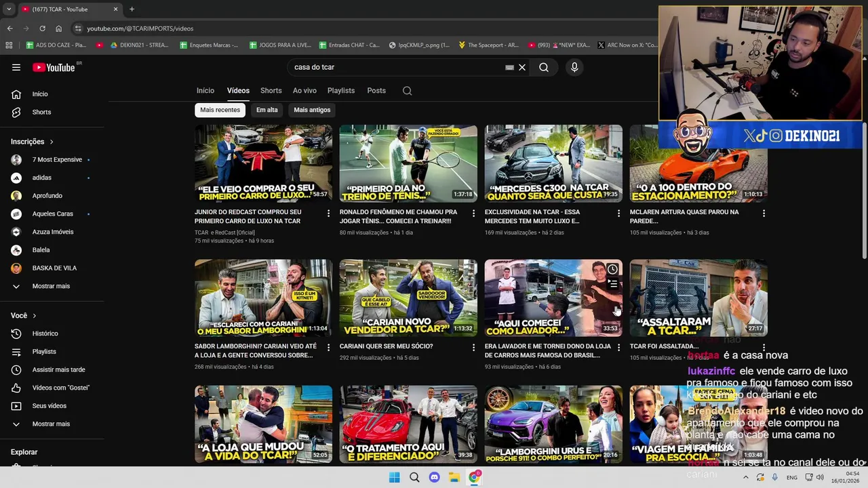Open ADS DO CAZE bookmark
868x488 pixels.
coord(56,45)
